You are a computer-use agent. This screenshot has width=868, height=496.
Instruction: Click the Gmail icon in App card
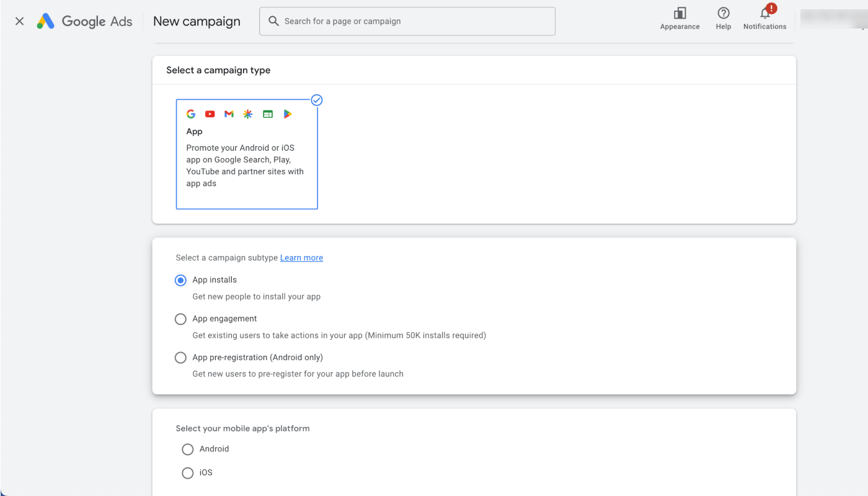pos(229,114)
